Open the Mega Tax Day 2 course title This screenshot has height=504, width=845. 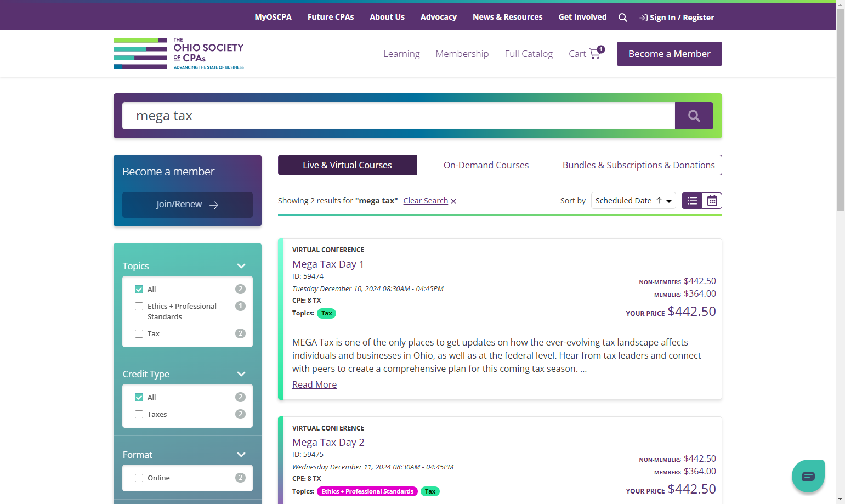(328, 443)
